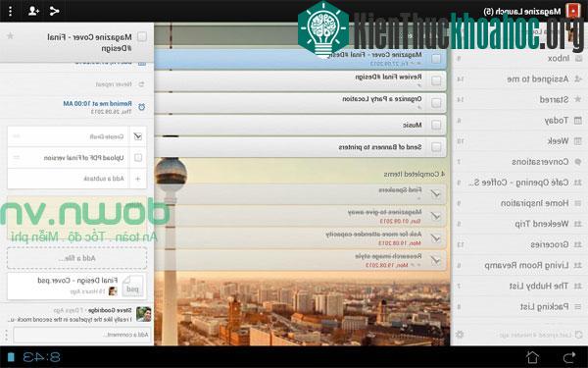The image size is (588, 368).
Task: Open the Assigned to me list
Action: click(519, 79)
